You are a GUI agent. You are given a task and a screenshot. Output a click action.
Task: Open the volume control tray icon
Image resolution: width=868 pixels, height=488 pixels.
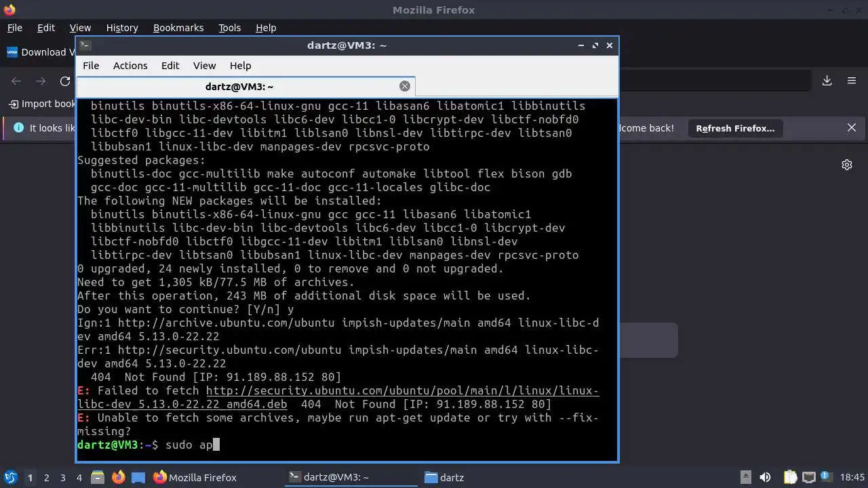(x=765, y=477)
